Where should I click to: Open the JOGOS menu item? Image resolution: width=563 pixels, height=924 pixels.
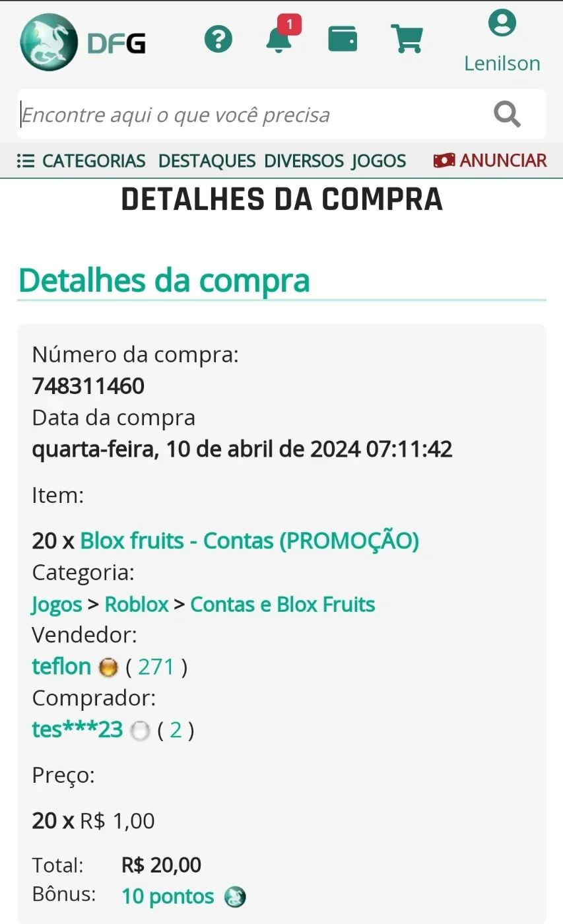coord(379,160)
